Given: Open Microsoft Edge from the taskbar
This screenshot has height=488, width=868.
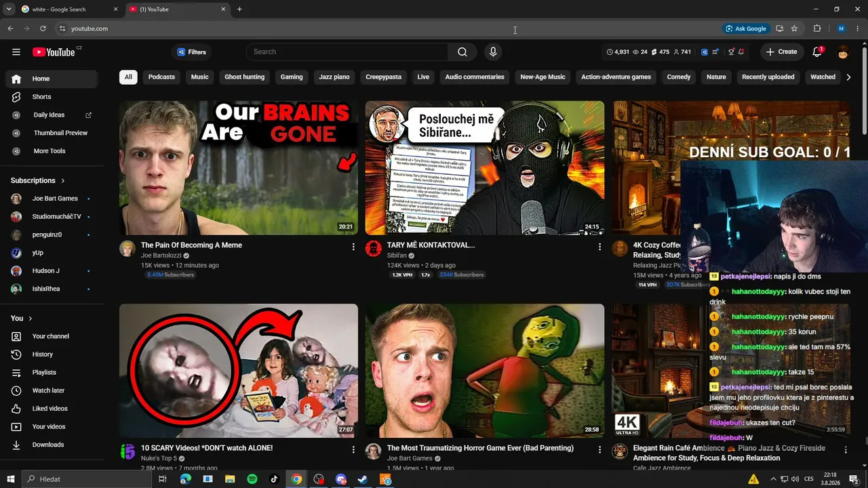Looking at the screenshot, I should [x=186, y=479].
